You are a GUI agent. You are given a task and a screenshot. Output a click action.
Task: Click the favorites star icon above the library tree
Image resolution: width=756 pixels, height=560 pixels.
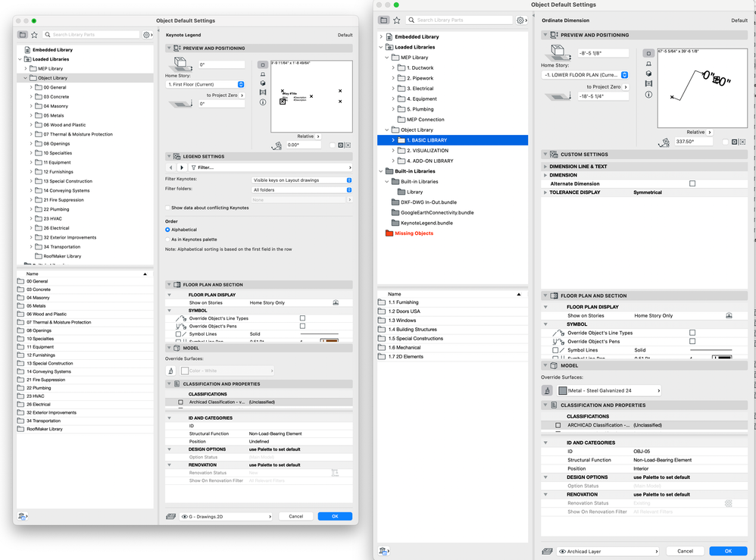click(x=33, y=34)
